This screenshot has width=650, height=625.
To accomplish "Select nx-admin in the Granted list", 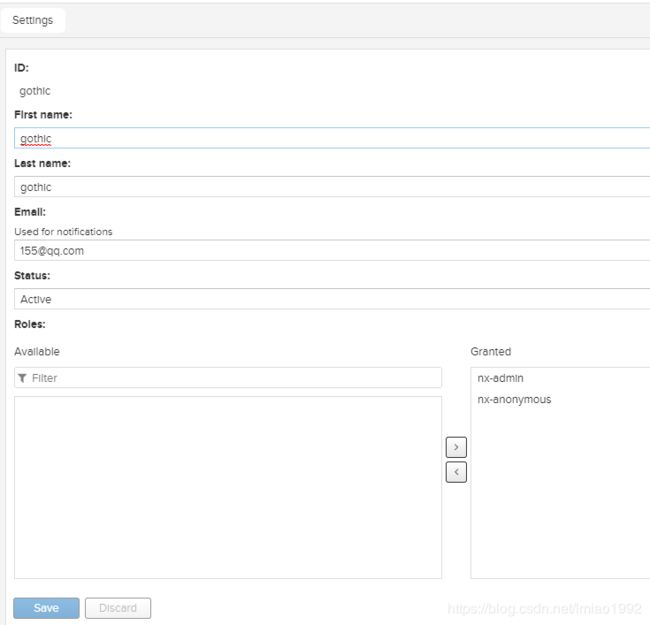I will pyautogui.click(x=500, y=378).
